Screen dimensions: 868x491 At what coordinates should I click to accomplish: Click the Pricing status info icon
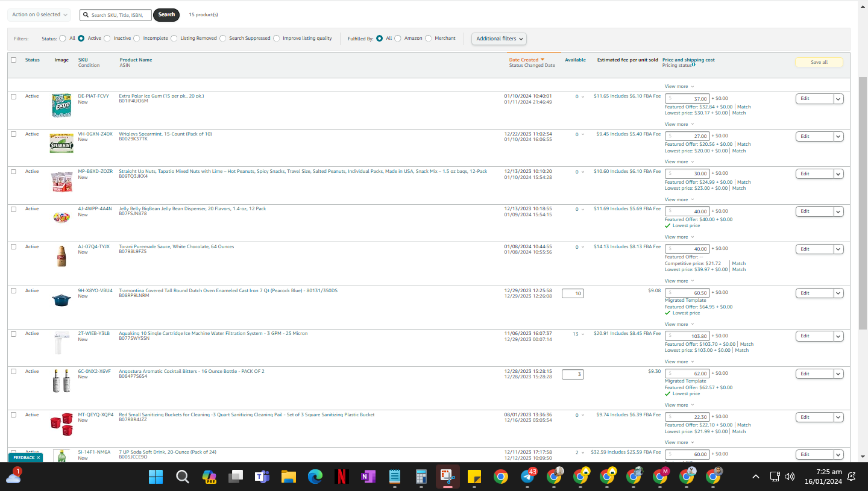tap(694, 65)
